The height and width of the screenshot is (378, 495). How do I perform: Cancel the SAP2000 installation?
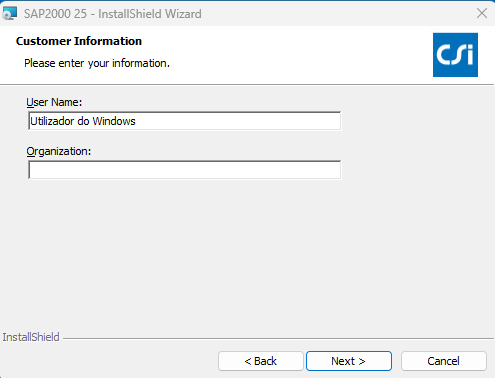click(x=444, y=361)
